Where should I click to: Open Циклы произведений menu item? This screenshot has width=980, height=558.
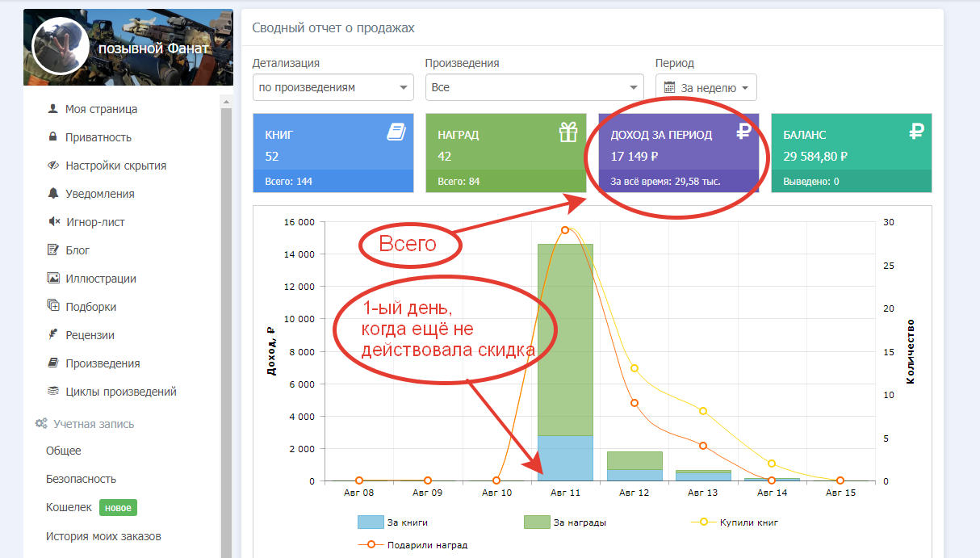tap(120, 392)
